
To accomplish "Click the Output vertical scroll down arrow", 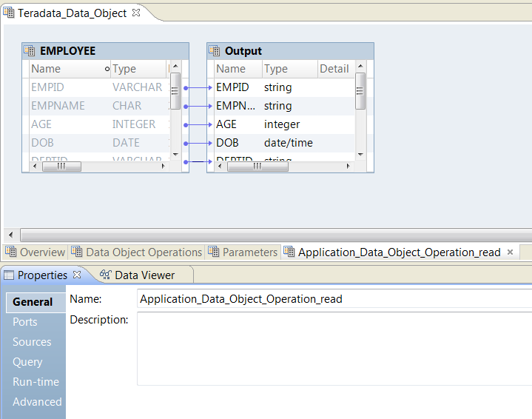I will [x=360, y=155].
